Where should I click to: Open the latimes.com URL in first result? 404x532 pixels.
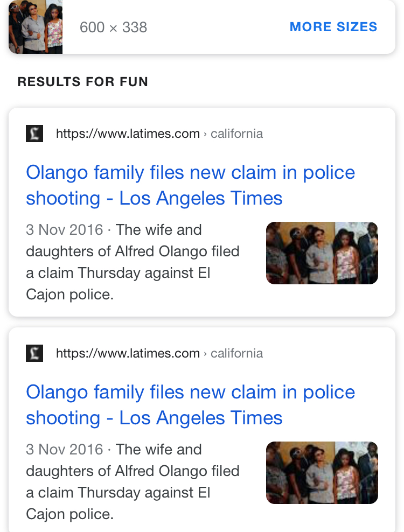[128, 134]
